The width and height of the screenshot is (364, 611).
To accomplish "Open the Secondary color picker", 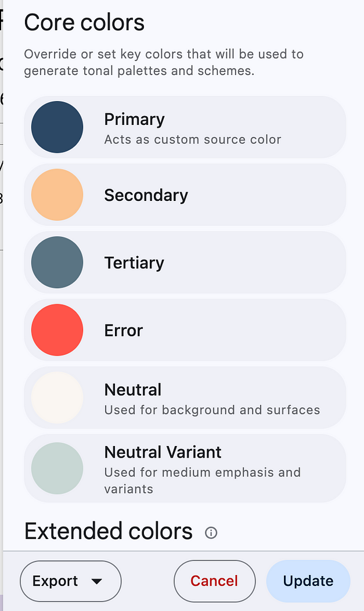I will coord(57,195).
